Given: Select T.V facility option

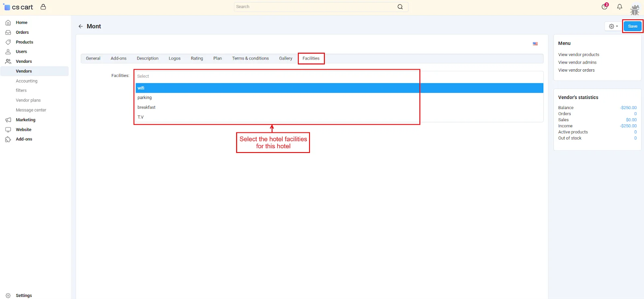Looking at the screenshot, I should (140, 117).
